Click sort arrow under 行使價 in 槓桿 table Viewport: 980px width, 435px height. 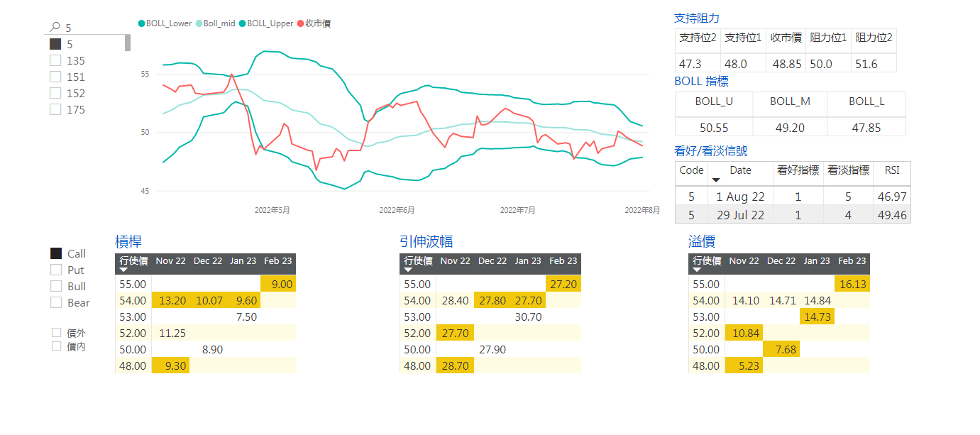(x=123, y=270)
